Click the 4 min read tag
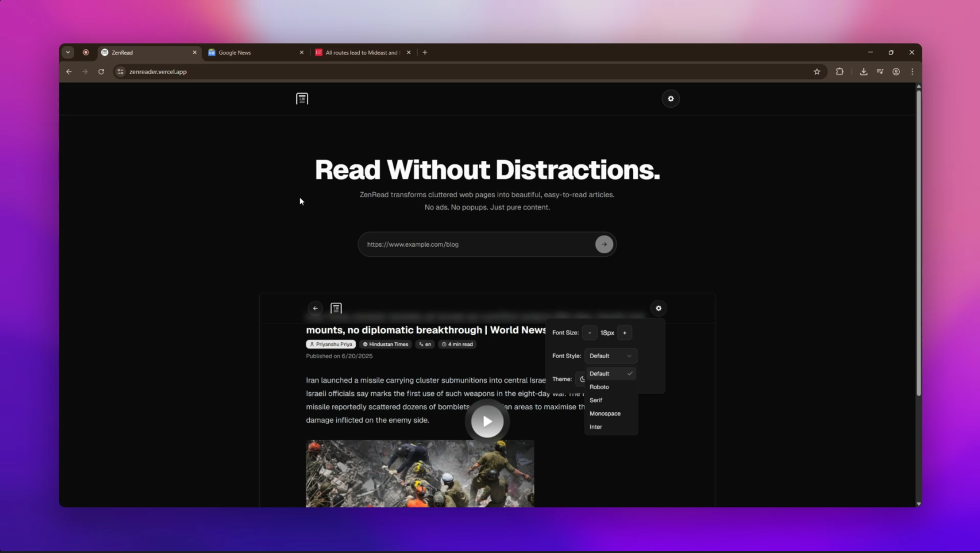This screenshot has width=980, height=553. point(457,344)
